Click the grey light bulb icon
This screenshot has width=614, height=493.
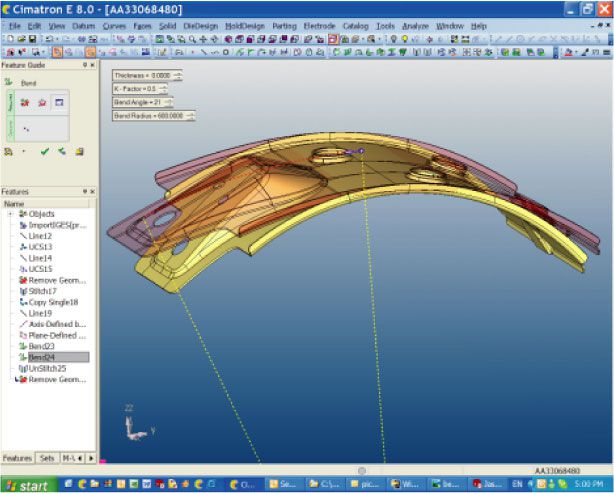(x=394, y=39)
